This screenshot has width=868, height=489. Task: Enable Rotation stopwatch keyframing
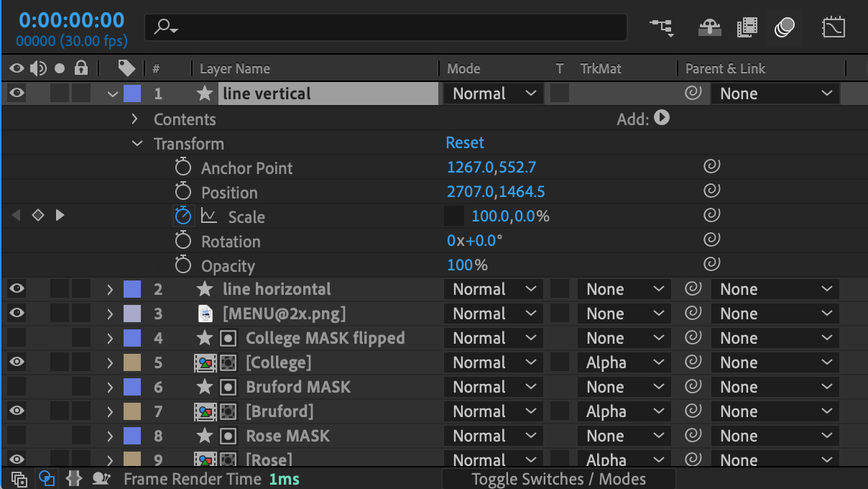tap(183, 241)
